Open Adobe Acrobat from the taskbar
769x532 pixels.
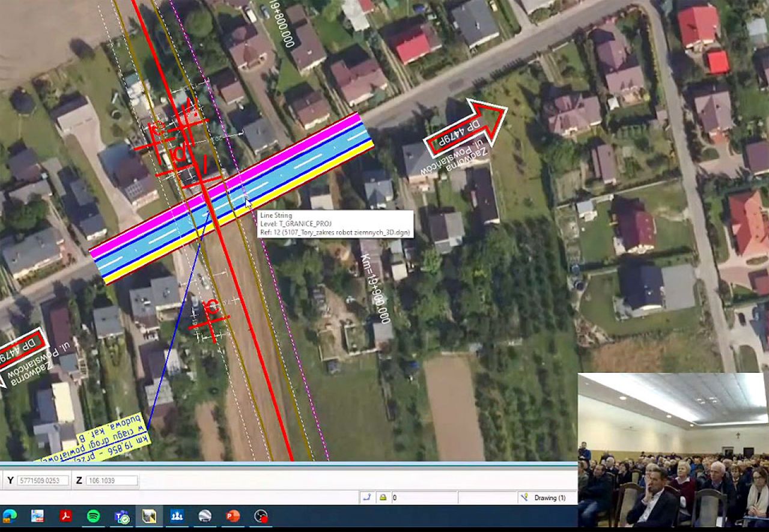[65, 516]
